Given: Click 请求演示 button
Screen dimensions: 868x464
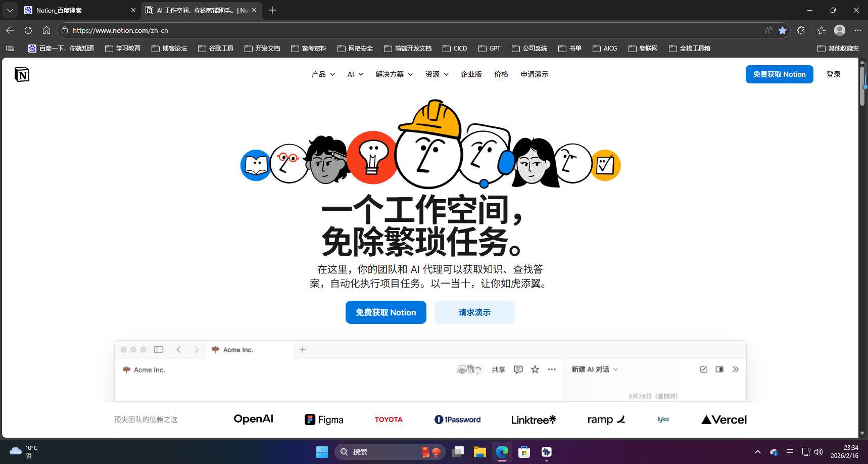Looking at the screenshot, I should click(474, 312).
